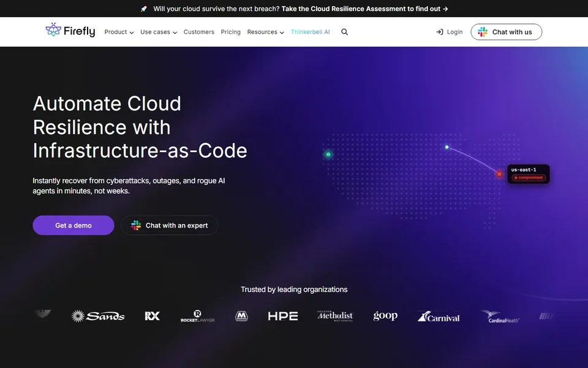The height and width of the screenshot is (368, 588).
Task: Click the Slack icon in Chat with an expert
Action: click(x=136, y=225)
